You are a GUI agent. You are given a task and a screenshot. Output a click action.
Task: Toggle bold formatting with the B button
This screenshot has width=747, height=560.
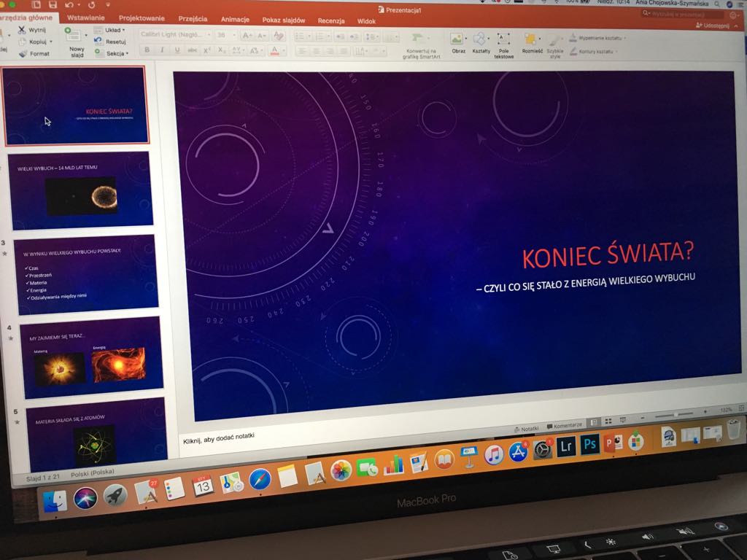coord(147,50)
